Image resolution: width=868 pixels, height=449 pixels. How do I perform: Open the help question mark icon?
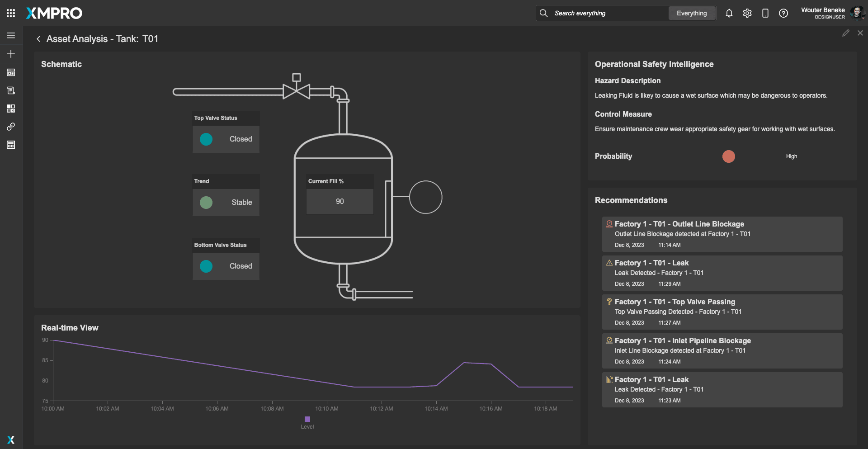click(783, 13)
